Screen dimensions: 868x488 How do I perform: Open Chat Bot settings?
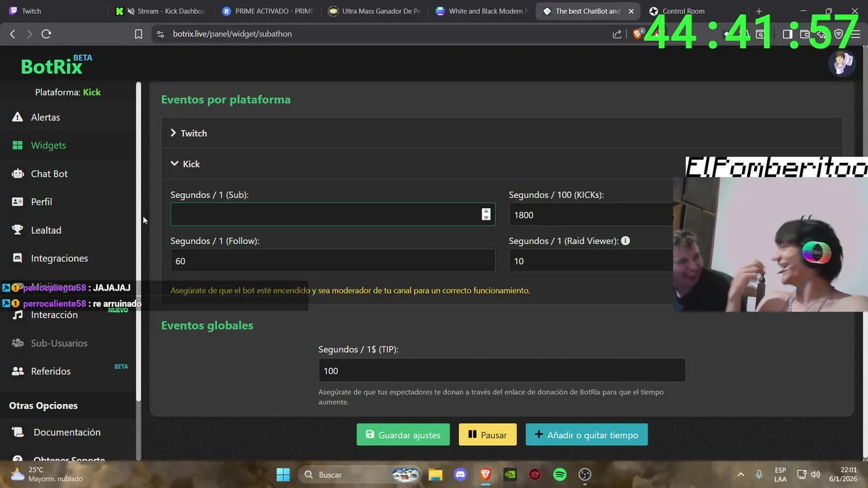(49, 174)
